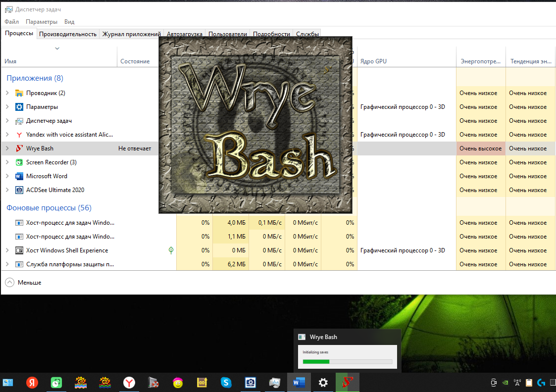Expand the Microsoft Word process entry
Screen dimensions: 556x392
click(x=7, y=176)
